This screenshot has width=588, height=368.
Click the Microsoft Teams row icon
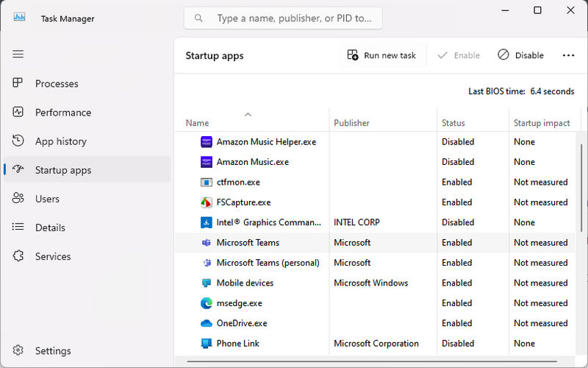click(207, 243)
